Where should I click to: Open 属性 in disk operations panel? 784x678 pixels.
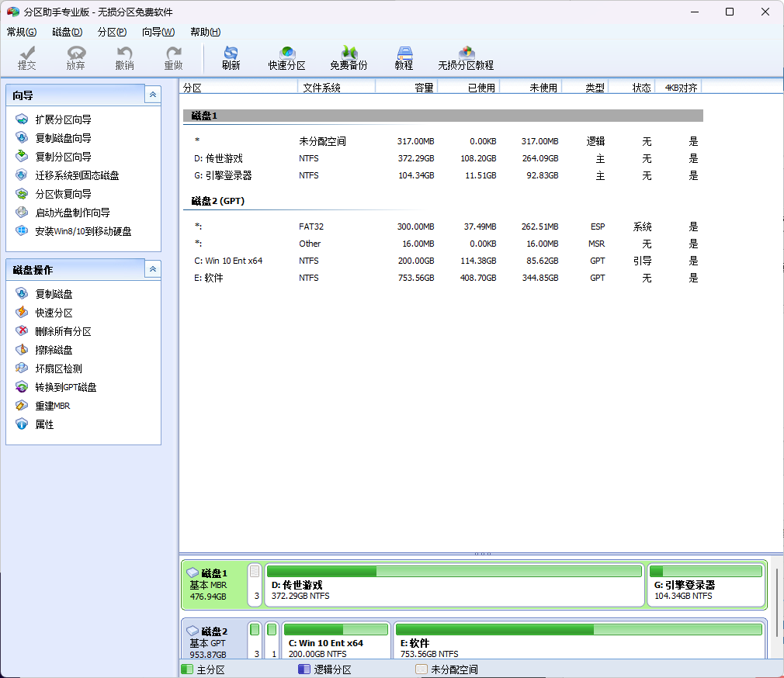point(44,424)
